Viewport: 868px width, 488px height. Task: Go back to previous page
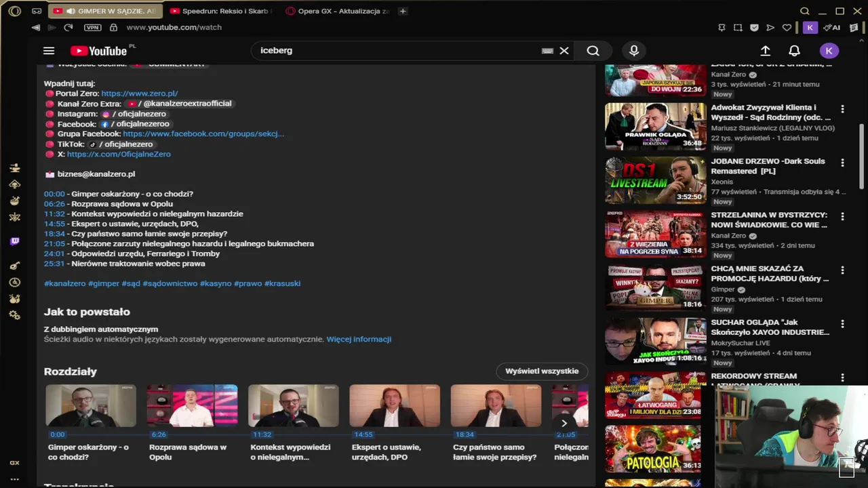(x=36, y=27)
